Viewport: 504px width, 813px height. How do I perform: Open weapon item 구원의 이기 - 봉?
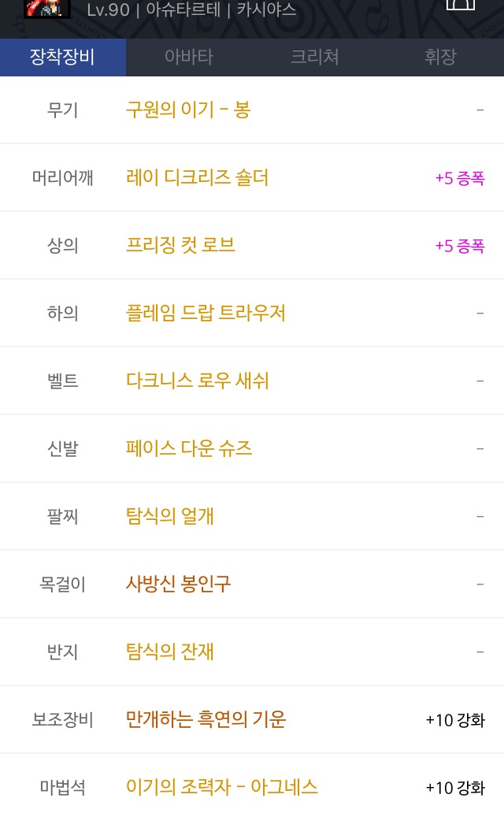[188, 110]
